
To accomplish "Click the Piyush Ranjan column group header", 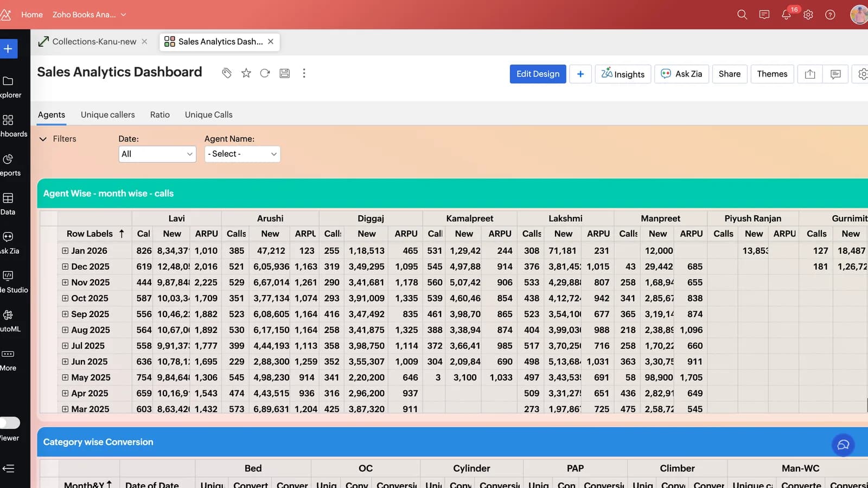I will (x=753, y=218).
